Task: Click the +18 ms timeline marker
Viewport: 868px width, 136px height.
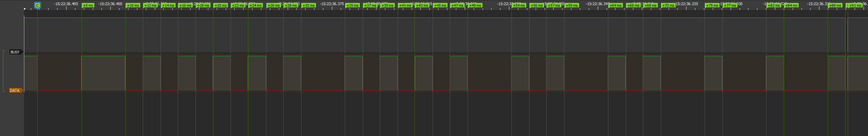Action: tap(203, 5)
